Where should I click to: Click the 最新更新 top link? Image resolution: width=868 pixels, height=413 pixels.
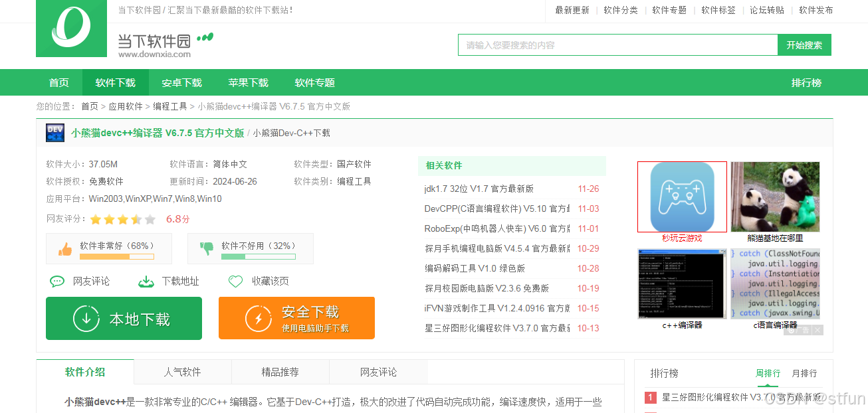click(x=572, y=10)
